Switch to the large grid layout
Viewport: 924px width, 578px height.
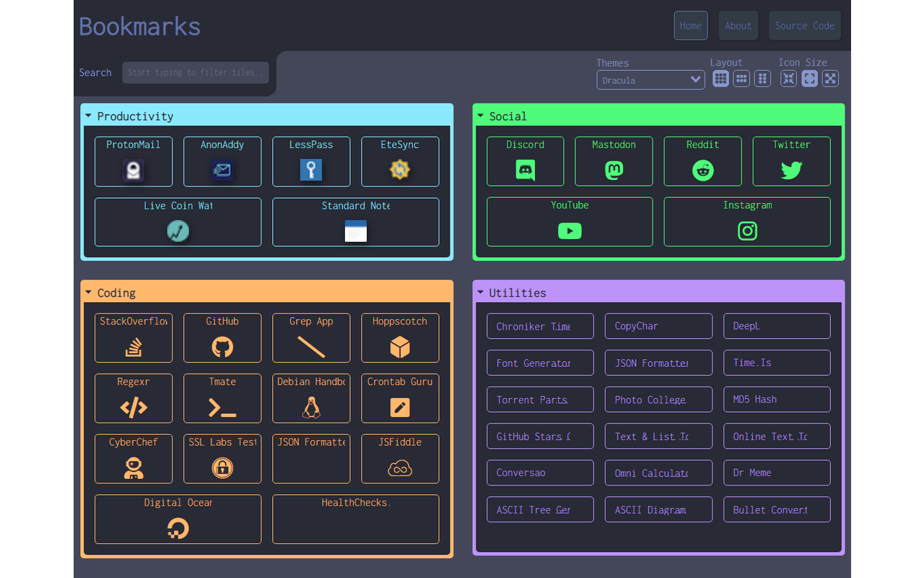point(720,79)
